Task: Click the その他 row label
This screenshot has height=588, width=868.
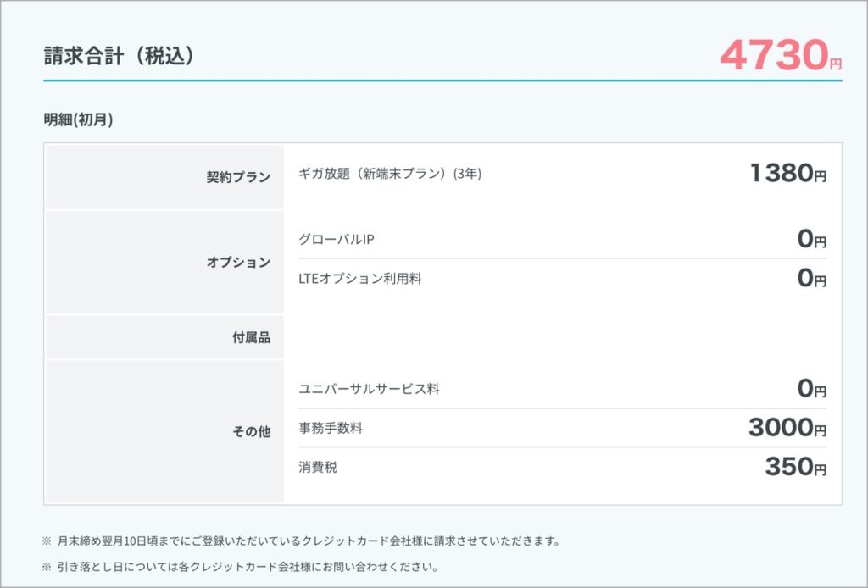Action: (251, 431)
